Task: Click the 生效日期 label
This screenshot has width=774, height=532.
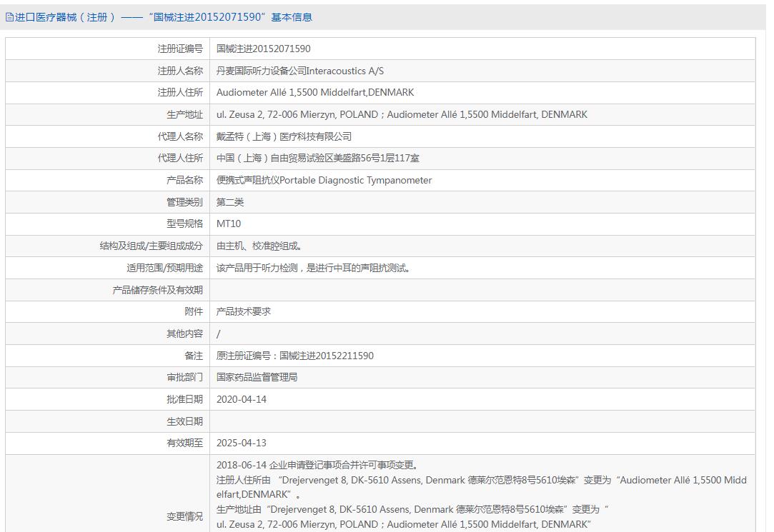Action: pos(184,421)
